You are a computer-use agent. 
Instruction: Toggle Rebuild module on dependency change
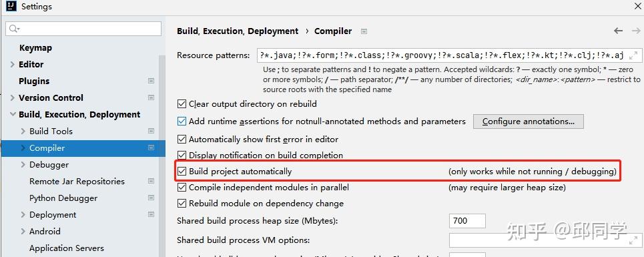182,203
